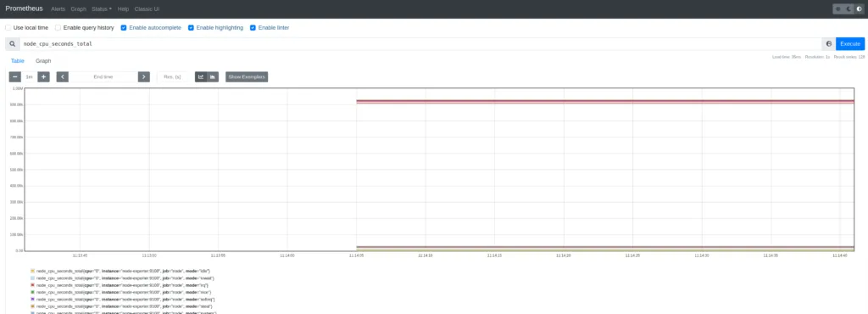Viewport: 868px width, 314px height.
Task: Select the auto theme half-circle icon
Action: [860, 8]
